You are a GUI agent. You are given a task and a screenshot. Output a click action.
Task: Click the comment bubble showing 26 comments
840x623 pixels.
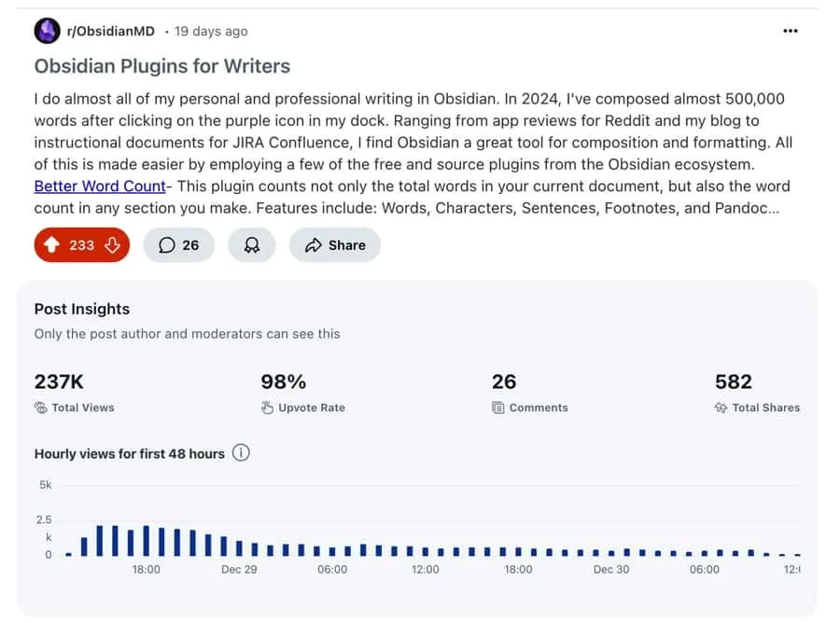(x=179, y=245)
